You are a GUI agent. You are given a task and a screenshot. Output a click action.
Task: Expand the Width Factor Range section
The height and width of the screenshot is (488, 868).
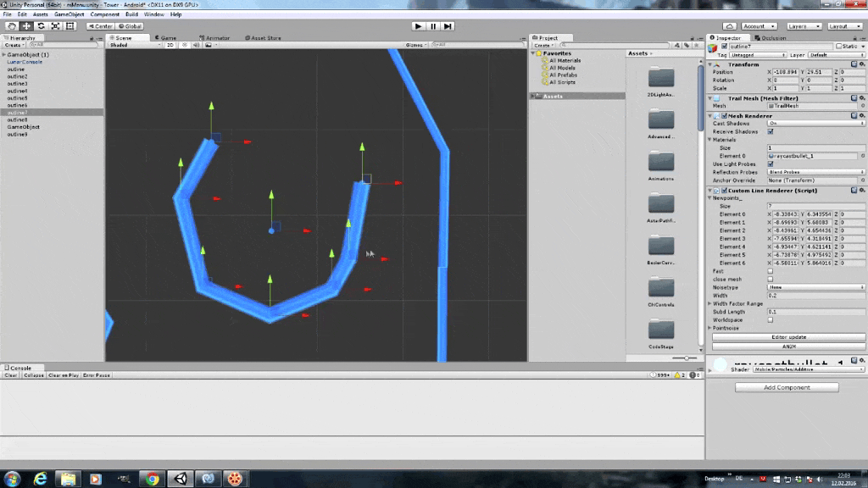[709, 303]
